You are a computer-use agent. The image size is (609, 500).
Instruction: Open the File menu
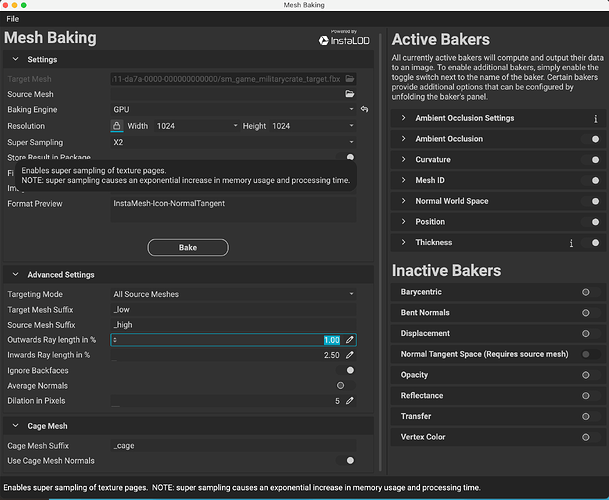pos(13,19)
